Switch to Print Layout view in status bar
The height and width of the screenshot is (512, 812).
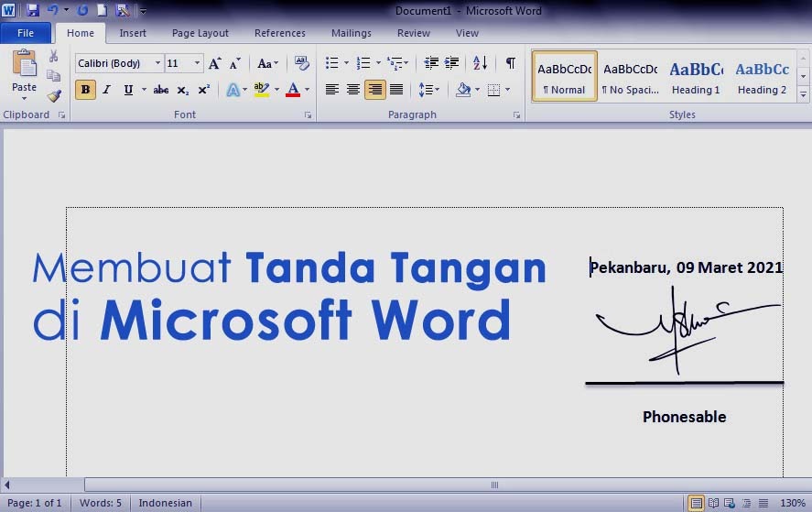coord(696,503)
